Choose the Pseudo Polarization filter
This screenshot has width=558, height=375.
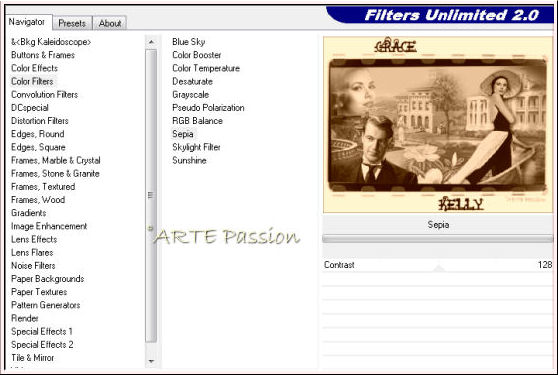click(208, 108)
